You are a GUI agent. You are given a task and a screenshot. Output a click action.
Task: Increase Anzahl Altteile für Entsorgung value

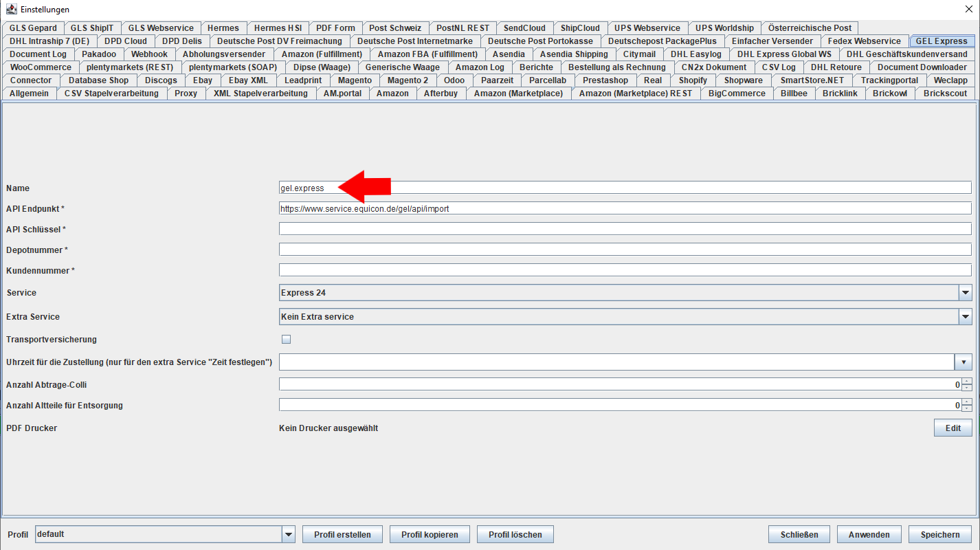point(967,402)
